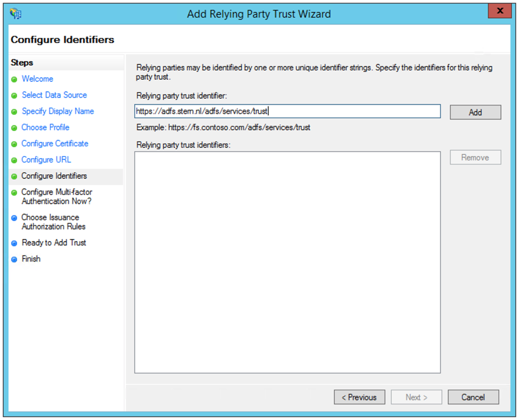The width and height of the screenshot is (520, 420).
Task: Select Configure Multi-factor Authentication Now step
Action: pos(57,196)
